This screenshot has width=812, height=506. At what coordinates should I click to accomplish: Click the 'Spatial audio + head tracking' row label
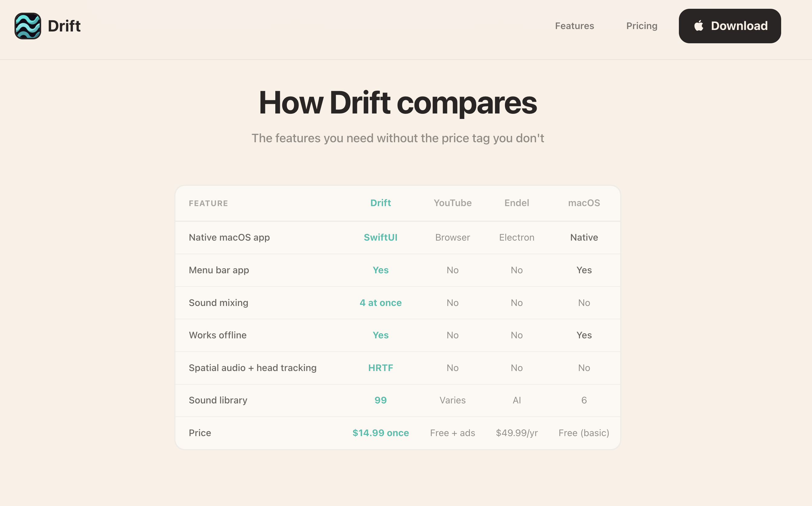252,368
